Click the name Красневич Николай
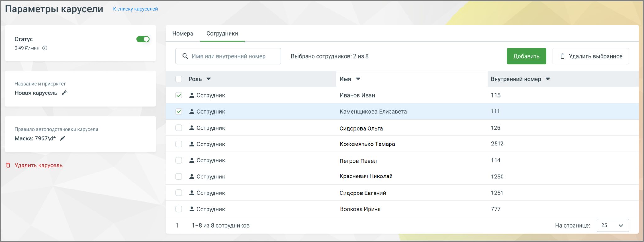The image size is (644, 242). point(366,176)
